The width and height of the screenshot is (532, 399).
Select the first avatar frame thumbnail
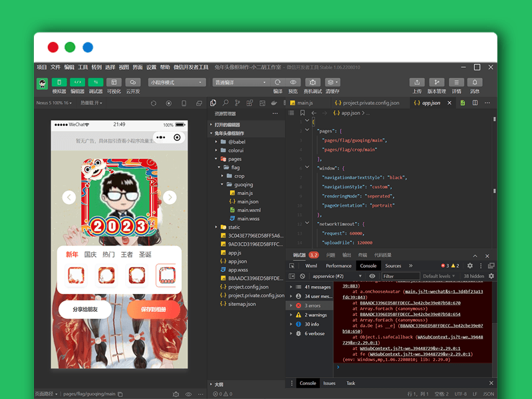pos(75,274)
